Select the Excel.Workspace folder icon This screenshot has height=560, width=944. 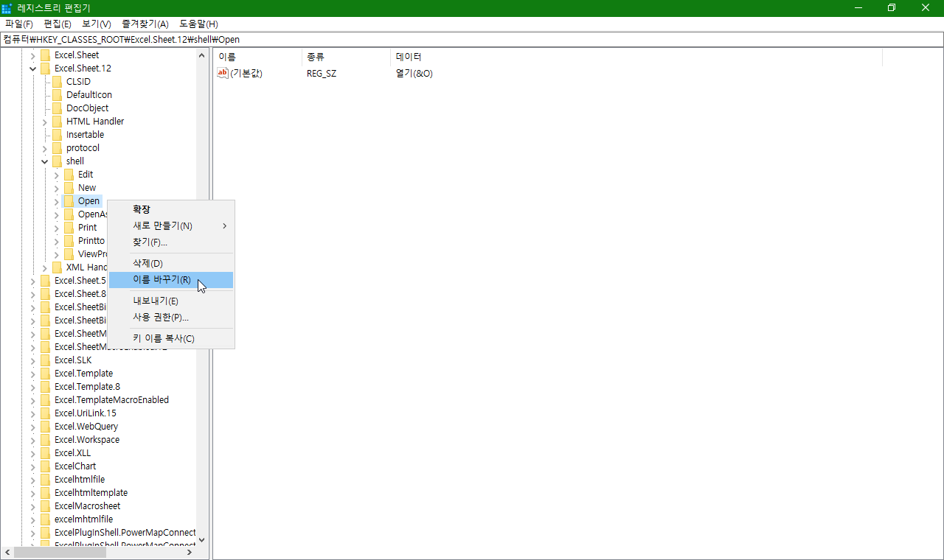tap(45, 440)
